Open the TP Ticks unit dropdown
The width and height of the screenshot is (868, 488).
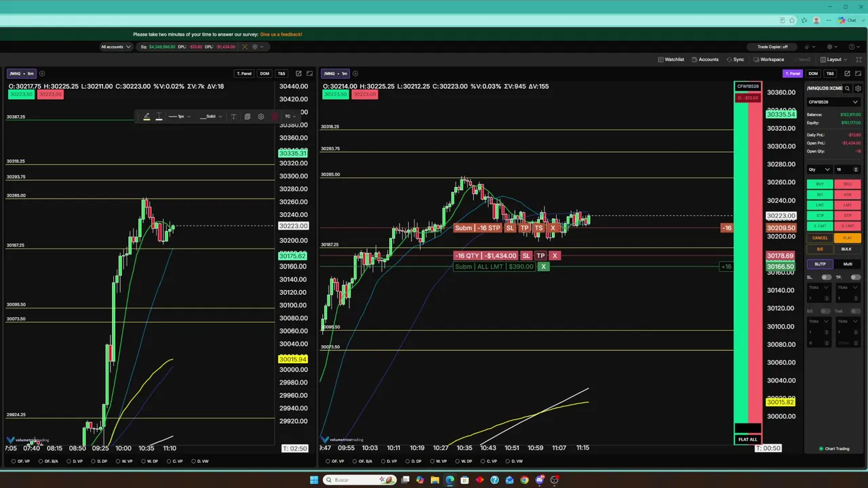tap(848, 287)
